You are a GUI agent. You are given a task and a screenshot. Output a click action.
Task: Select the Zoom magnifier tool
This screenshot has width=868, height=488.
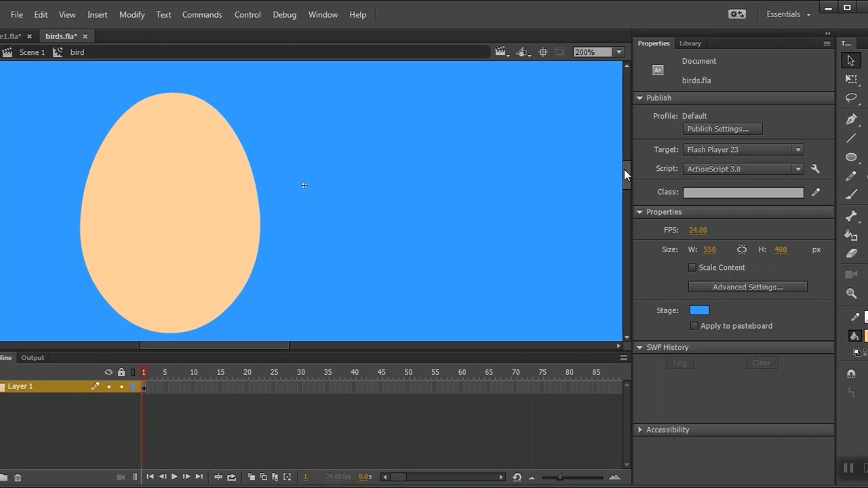(851, 293)
